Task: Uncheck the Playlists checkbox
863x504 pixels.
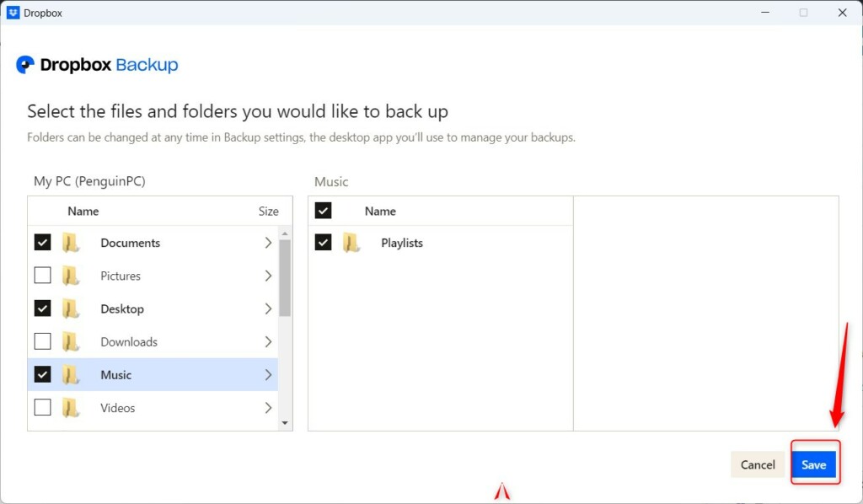Action: (323, 242)
